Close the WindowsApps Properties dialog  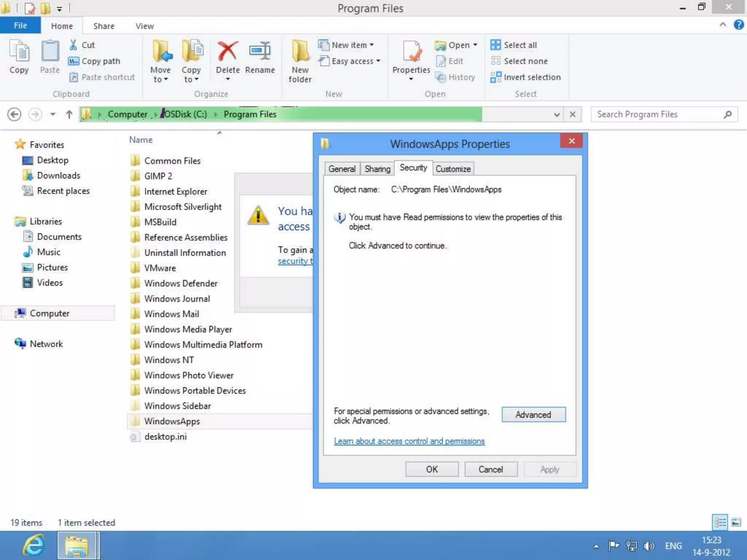click(572, 141)
